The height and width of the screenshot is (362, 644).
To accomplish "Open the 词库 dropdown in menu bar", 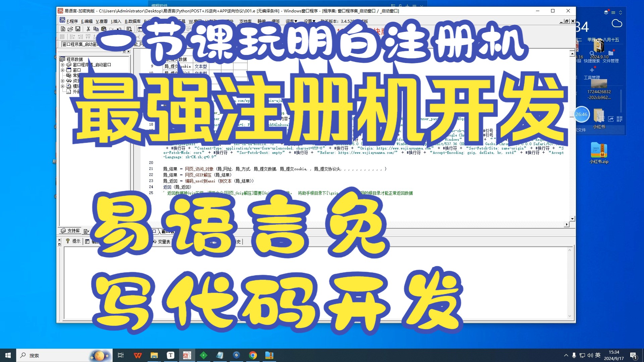I will click(291, 21).
